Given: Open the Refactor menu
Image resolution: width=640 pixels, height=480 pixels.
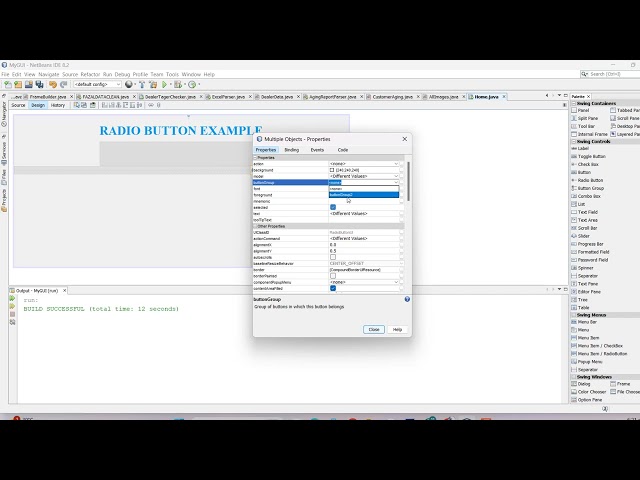Looking at the screenshot, I should pyautogui.click(x=90, y=74).
